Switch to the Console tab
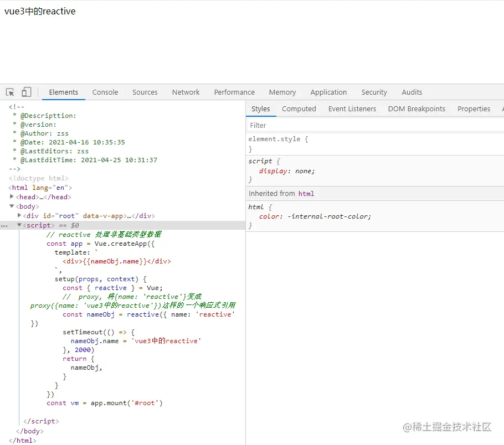The image size is (504, 445). coord(105,92)
